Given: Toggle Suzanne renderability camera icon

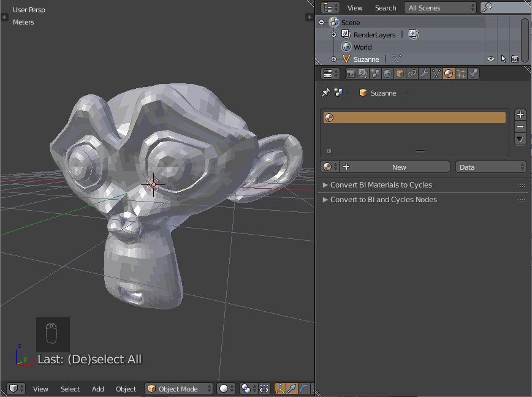Looking at the screenshot, I should 515,59.
